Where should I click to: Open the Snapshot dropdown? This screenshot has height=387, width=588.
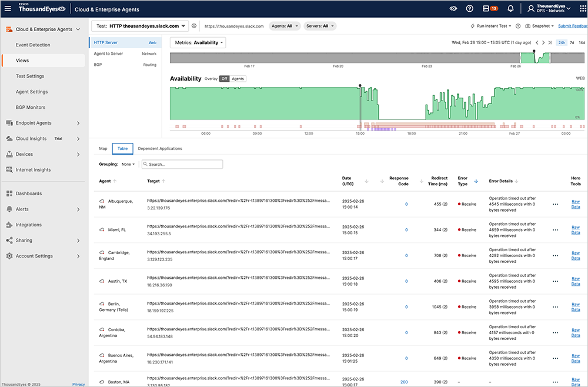(540, 26)
